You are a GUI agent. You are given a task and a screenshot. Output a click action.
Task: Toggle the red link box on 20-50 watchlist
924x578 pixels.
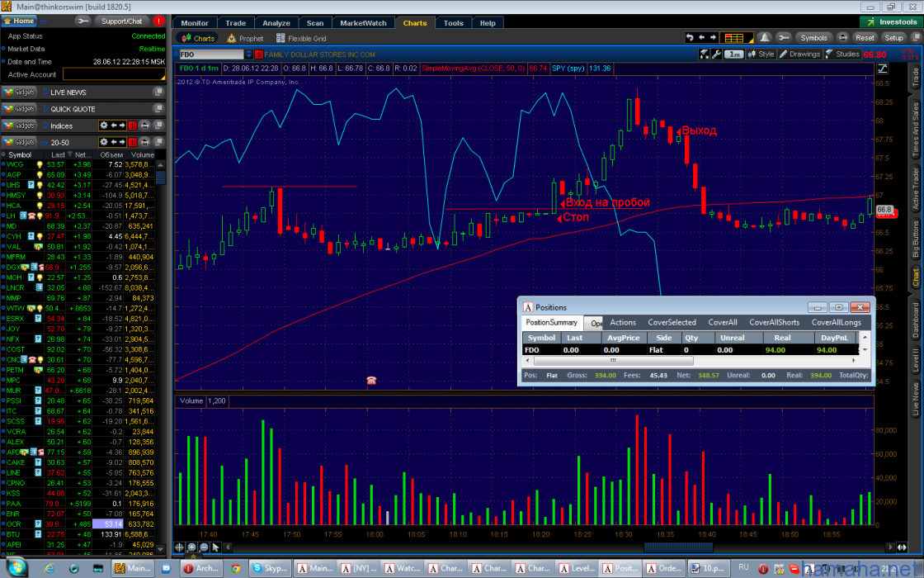point(133,142)
